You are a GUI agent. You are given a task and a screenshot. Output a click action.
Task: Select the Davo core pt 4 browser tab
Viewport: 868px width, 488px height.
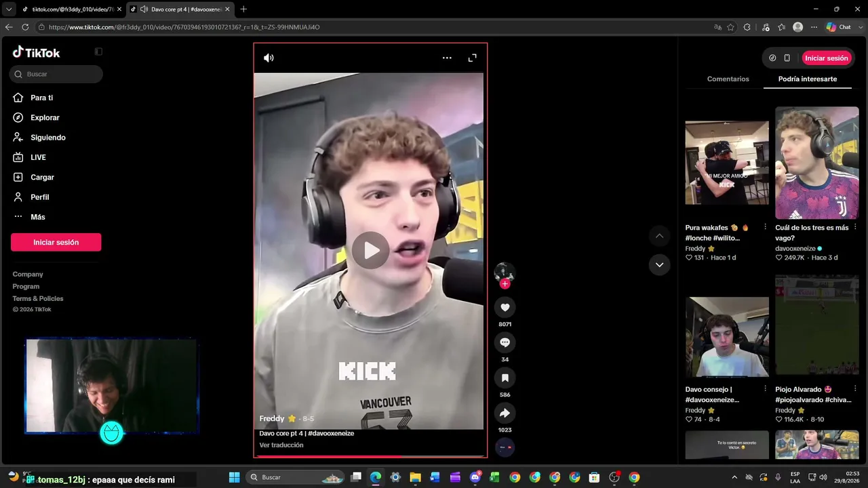(x=180, y=9)
